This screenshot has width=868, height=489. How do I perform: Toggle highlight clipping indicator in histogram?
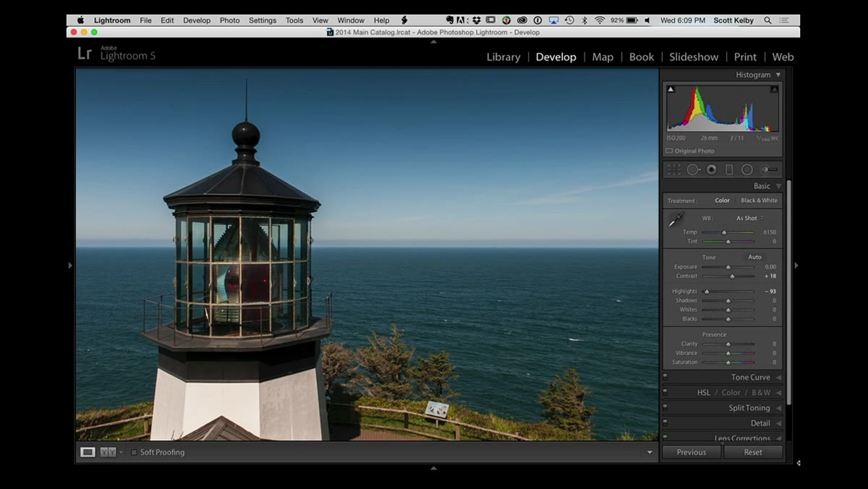point(775,89)
